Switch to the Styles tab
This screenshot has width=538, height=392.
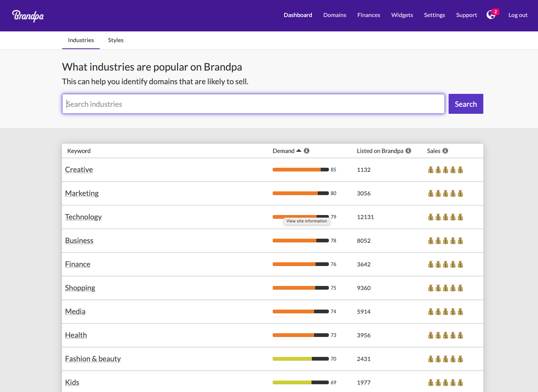pos(116,40)
